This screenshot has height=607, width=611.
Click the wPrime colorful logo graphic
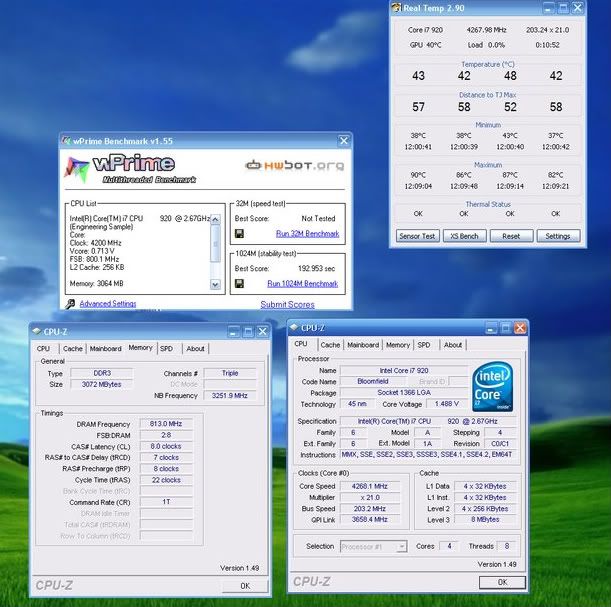(77, 169)
